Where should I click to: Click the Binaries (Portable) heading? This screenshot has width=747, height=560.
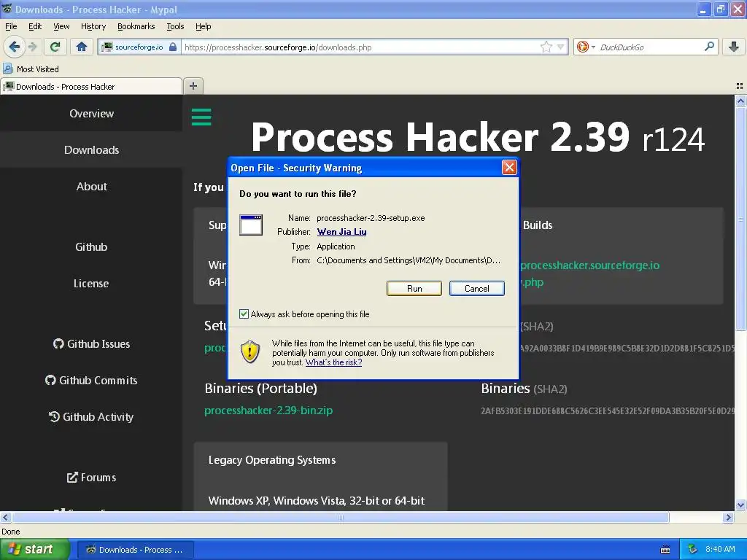261,388
